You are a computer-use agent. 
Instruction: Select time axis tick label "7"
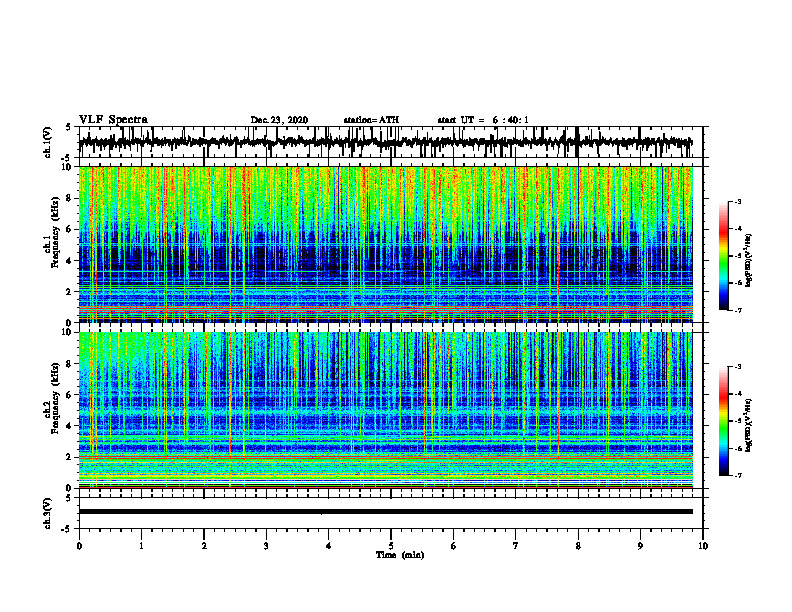click(516, 546)
